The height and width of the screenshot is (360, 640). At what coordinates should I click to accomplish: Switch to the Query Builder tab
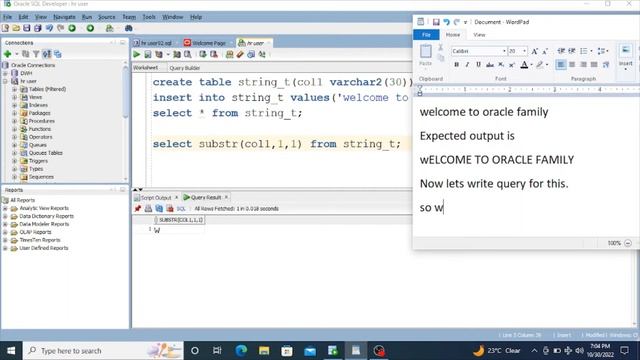click(x=184, y=68)
